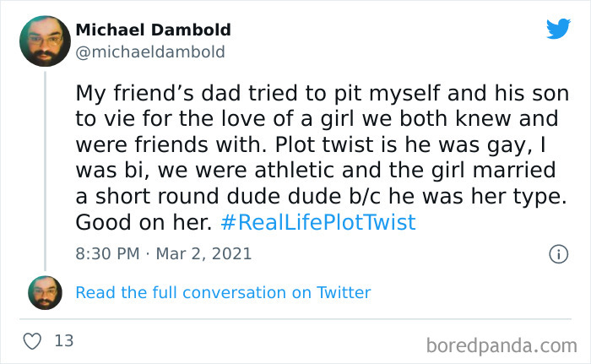Click the Twitter bird logo
Screen dimensions: 591x364
(558, 29)
